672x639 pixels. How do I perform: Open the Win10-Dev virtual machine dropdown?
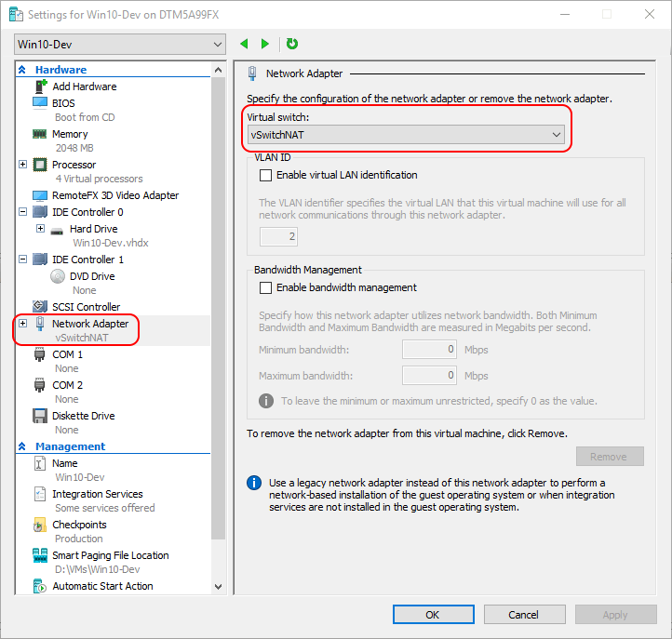tap(120, 45)
